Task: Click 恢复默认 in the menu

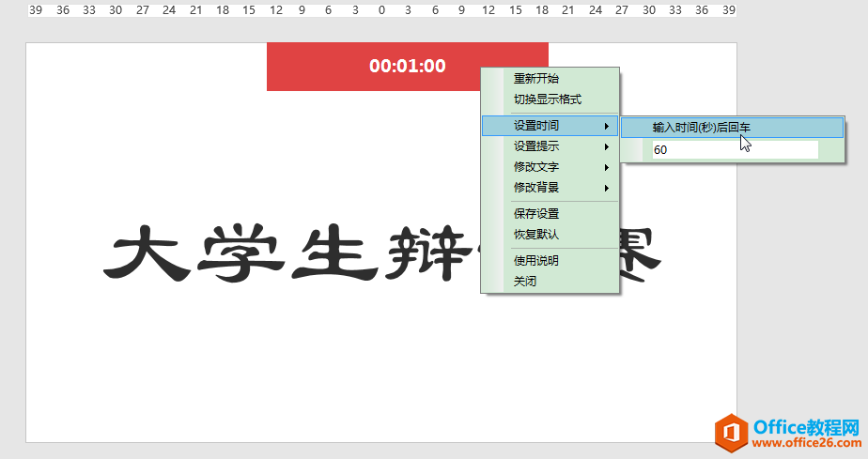Action: click(x=550, y=235)
